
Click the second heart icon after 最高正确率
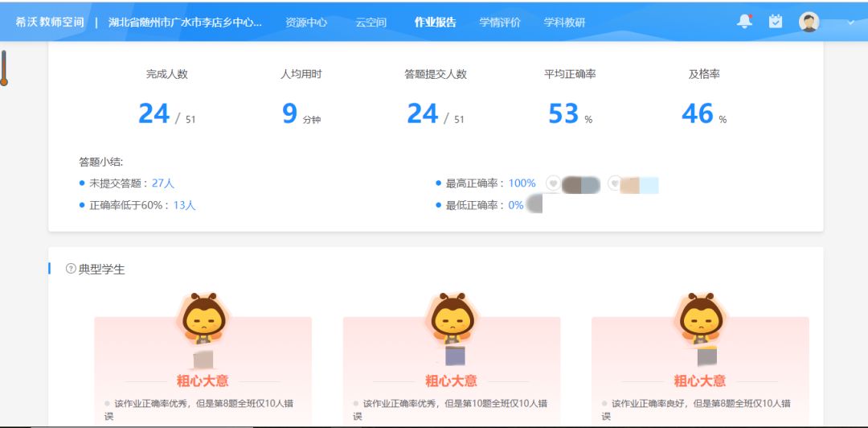[614, 183]
